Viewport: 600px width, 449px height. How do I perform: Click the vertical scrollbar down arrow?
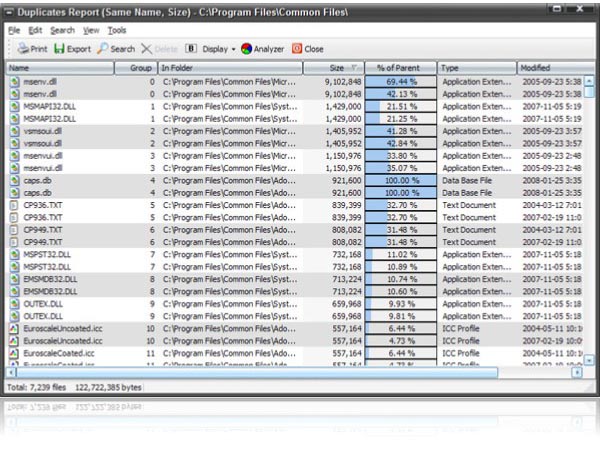click(x=588, y=360)
